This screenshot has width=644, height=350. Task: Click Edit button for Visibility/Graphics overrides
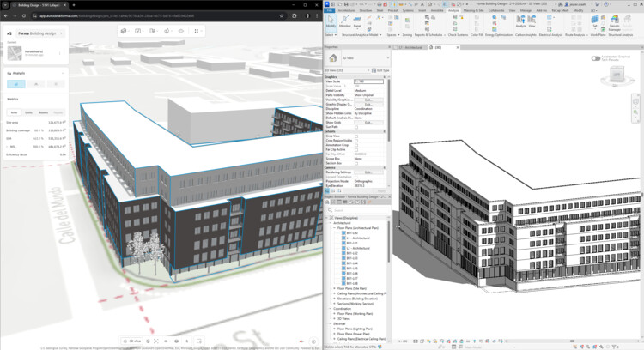click(368, 100)
